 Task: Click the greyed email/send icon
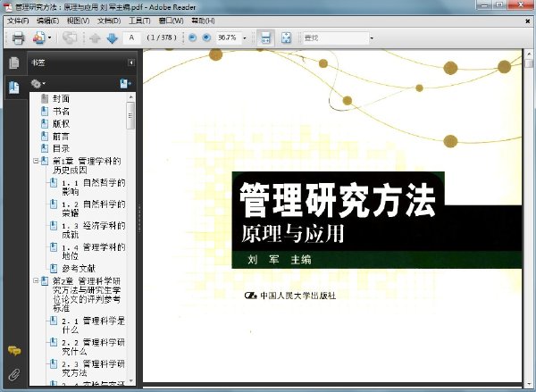70,38
